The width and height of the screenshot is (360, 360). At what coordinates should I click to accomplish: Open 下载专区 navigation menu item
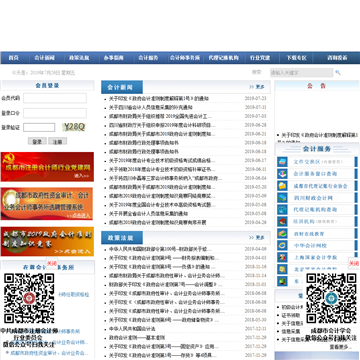pos(296,58)
